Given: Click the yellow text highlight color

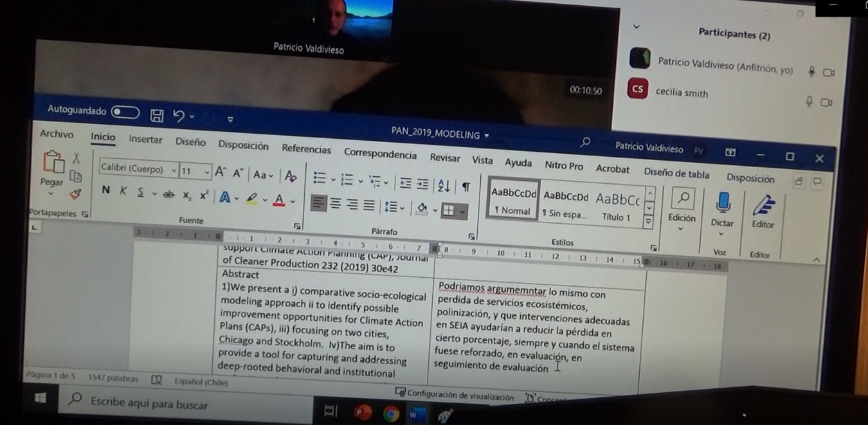Looking at the screenshot, I should coord(251,198).
